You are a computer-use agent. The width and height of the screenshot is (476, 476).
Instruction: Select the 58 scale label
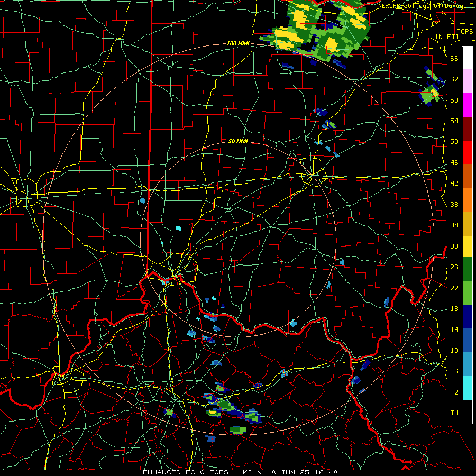click(454, 100)
